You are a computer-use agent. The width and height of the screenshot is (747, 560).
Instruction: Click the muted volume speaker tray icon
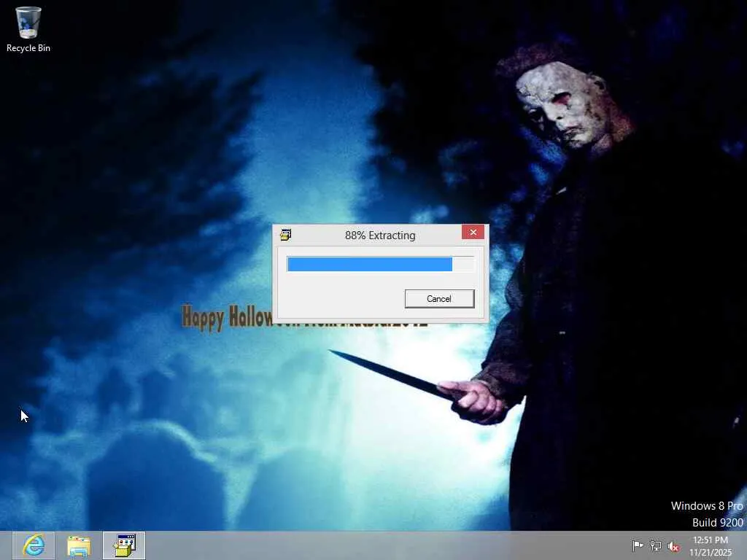tap(673, 546)
